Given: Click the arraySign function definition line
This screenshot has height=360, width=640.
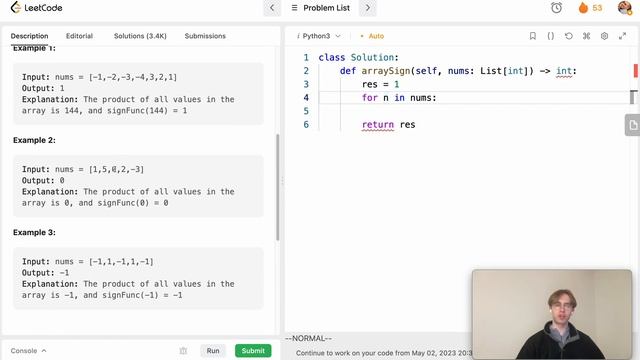Looking at the screenshot, I should point(458,71).
